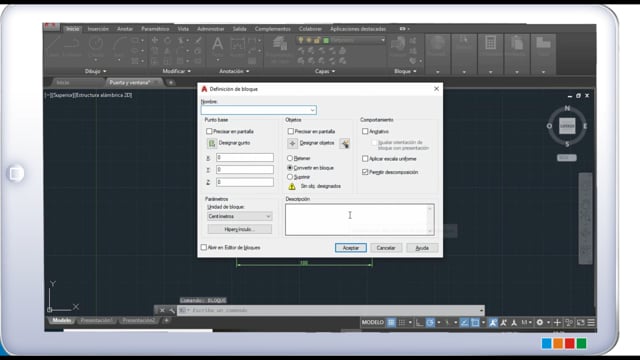The height and width of the screenshot is (360, 640).
Task: Expand the Bloque ribbon panel
Action: click(x=405, y=71)
